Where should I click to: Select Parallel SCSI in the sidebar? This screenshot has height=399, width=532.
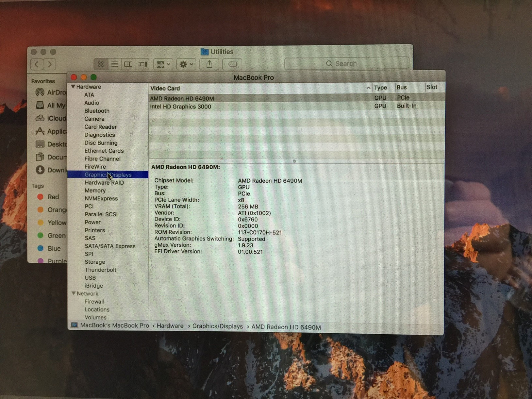pos(101,214)
